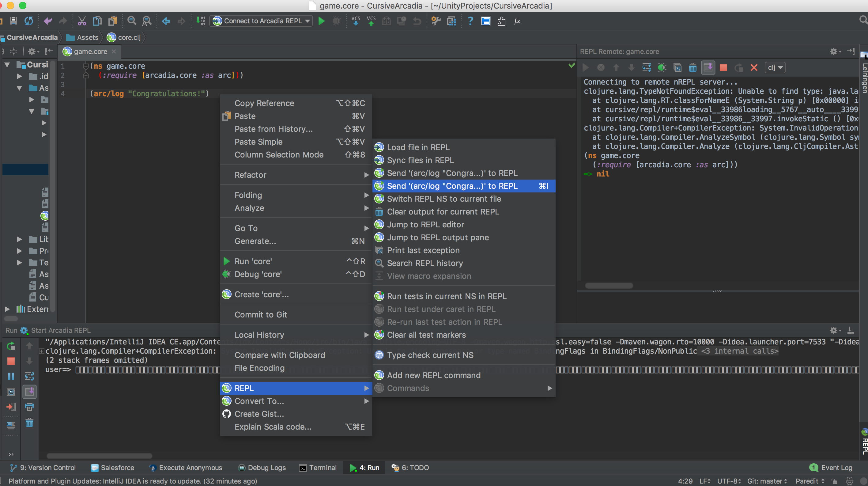Click the Jump to REPL editor icon

click(x=379, y=225)
